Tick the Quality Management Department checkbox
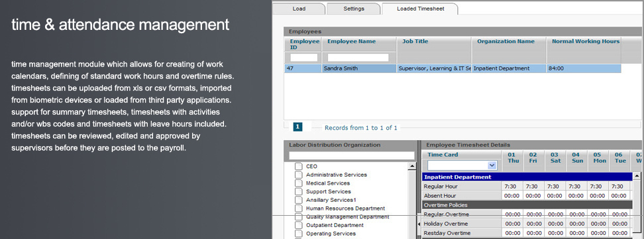644x239 pixels. pyautogui.click(x=299, y=217)
